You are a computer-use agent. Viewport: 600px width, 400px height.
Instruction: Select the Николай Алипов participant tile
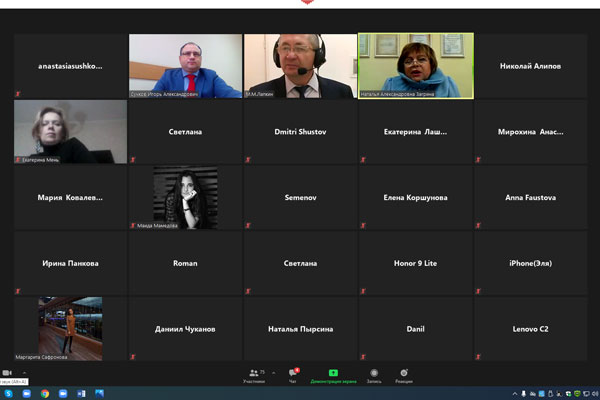[x=530, y=66]
